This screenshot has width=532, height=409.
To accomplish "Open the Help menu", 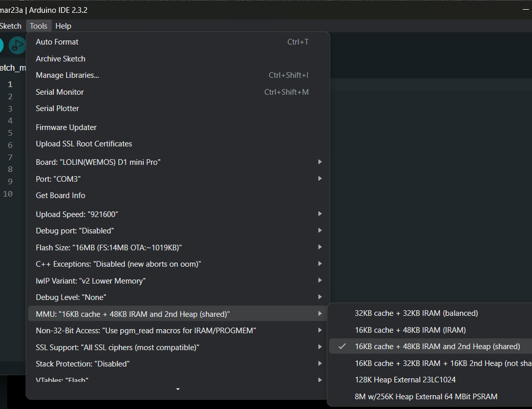I will click(63, 26).
